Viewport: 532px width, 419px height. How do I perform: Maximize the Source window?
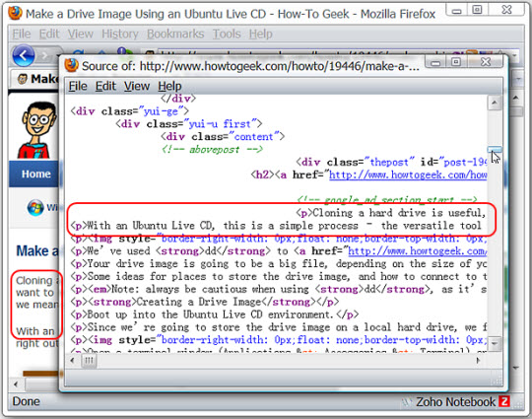click(456, 61)
